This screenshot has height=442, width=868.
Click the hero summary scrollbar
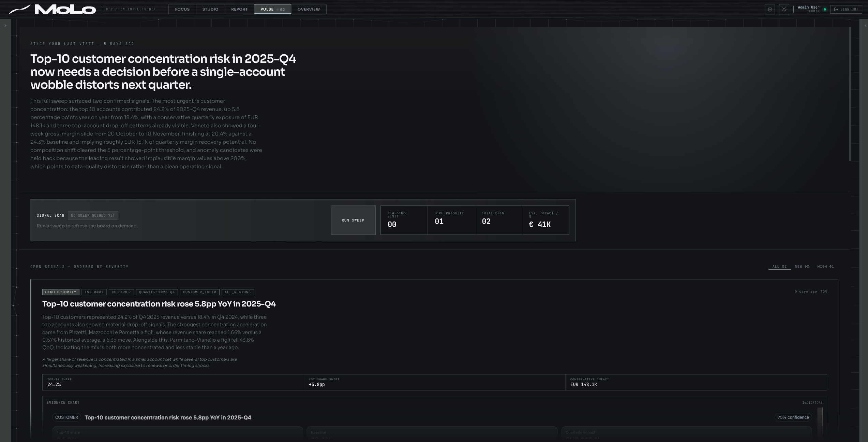click(x=850, y=94)
